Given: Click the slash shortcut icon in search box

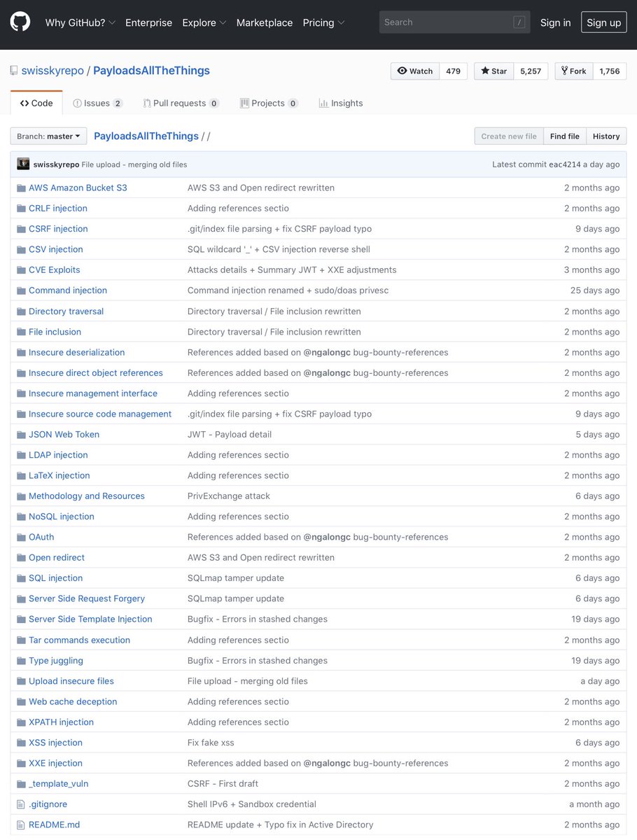Looking at the screenshot, I should 519,22.
